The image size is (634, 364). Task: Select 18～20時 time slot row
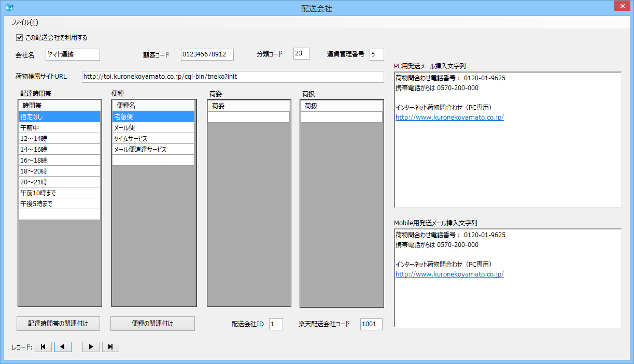coord(59,171)
